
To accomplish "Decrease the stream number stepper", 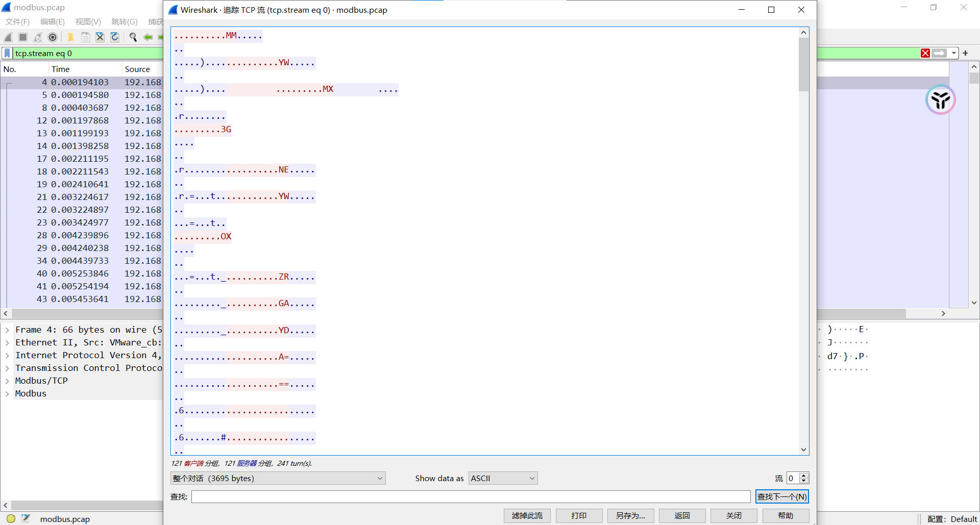I will click(x=804, y=481).
